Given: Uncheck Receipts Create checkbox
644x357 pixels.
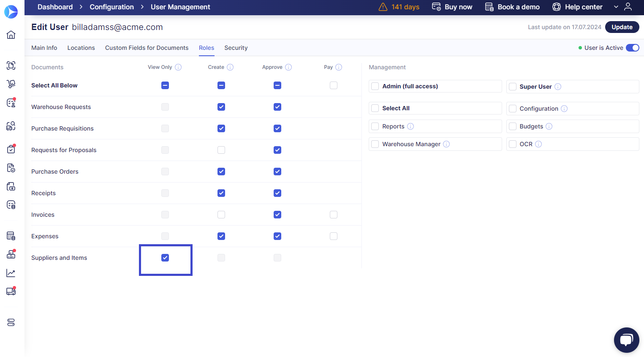Looking at the screenshot, I should (x=221, y=193).
